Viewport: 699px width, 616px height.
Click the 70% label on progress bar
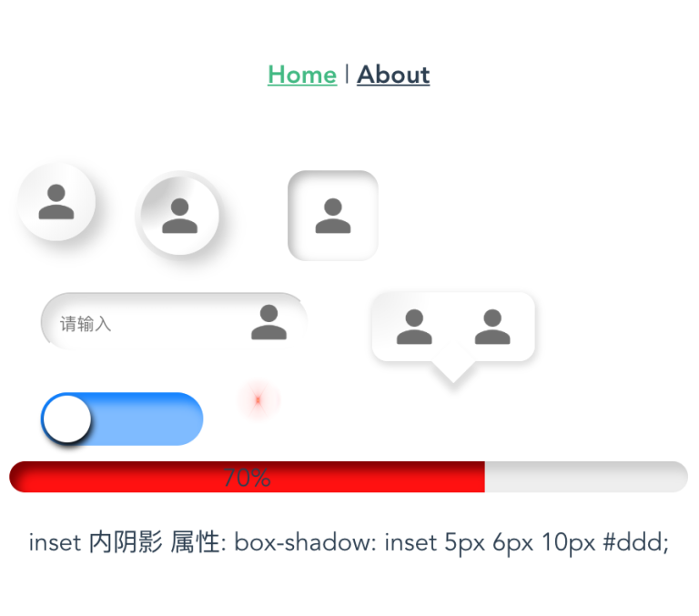[247, 478]
